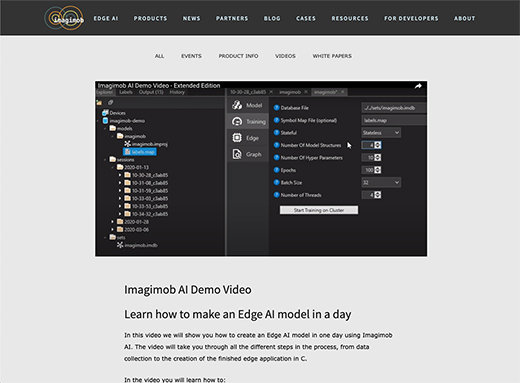Select the Training section icon
Image resolution: width=520 pixels, height=383 pixels.
click(x=237, y=121)
